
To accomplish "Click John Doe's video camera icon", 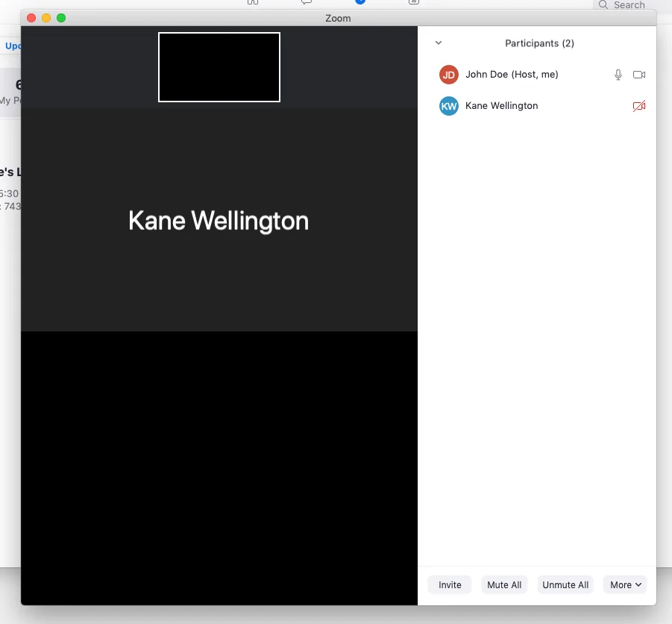I will point(639,75).
